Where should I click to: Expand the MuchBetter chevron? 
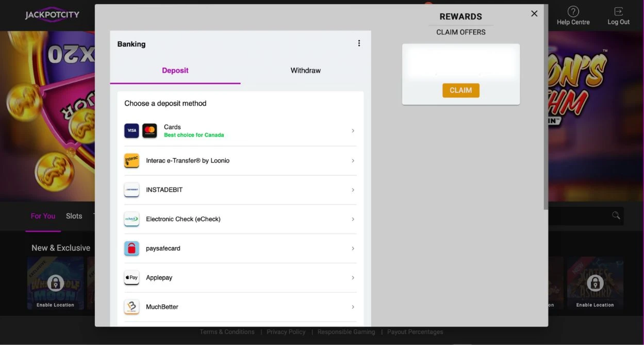tap(353, 307)
